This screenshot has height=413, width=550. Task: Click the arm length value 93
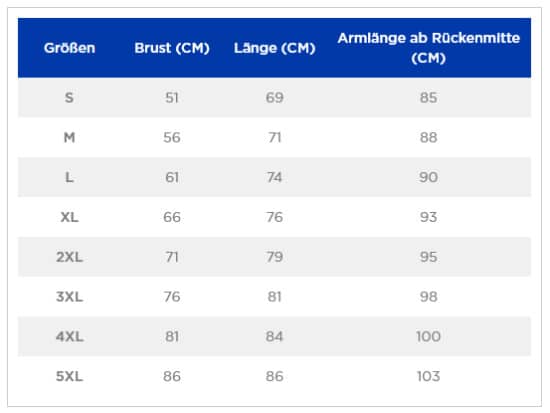[x=429, y=217]
